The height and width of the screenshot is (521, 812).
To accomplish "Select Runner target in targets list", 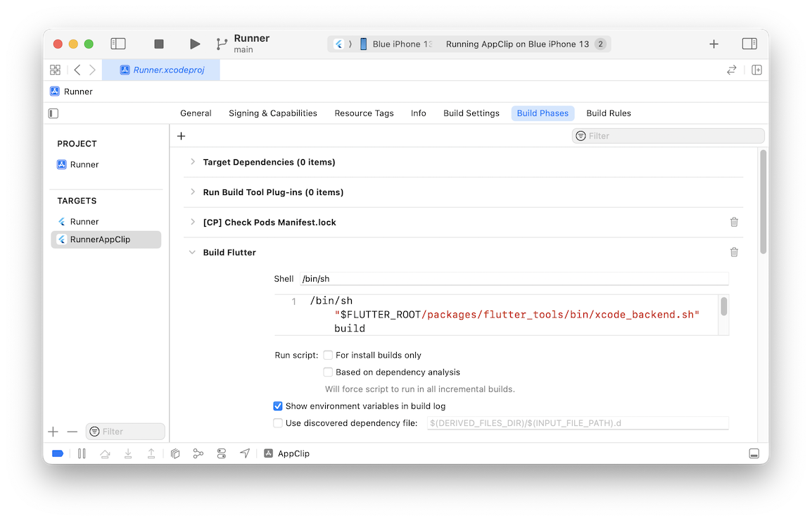I will (84, 222).
